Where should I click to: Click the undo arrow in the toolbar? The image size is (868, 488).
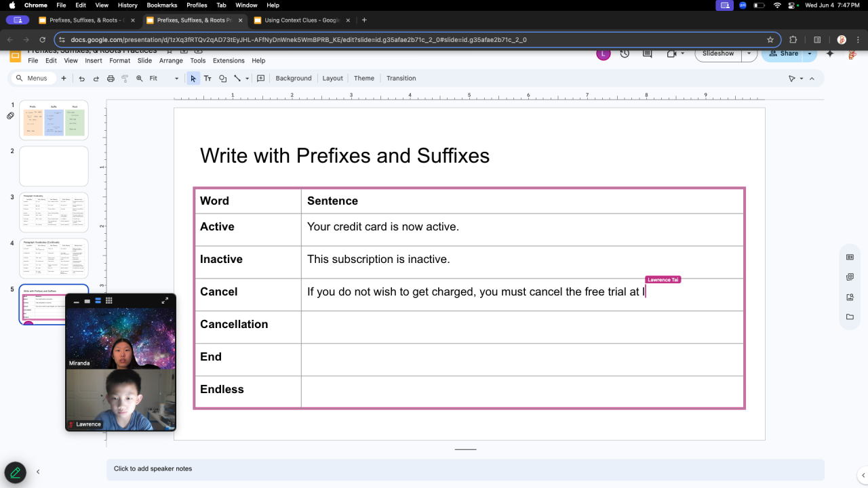(x=82, y=79)
